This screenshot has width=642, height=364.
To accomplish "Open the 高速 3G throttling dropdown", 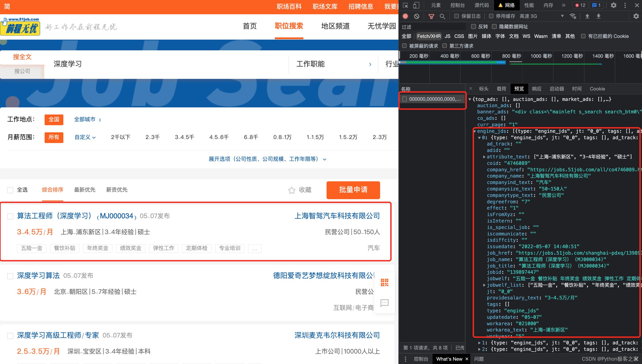I will point(542,16).
